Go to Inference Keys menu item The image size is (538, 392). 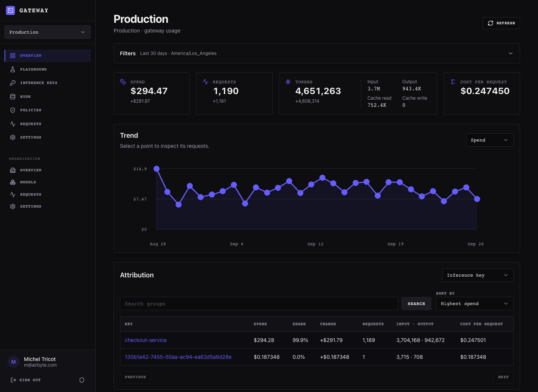[x=47, y=83]
